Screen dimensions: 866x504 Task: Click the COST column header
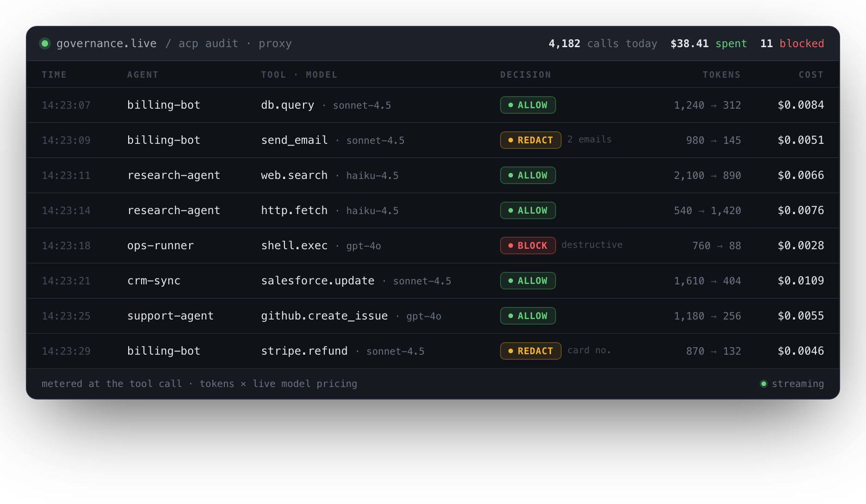811,74
